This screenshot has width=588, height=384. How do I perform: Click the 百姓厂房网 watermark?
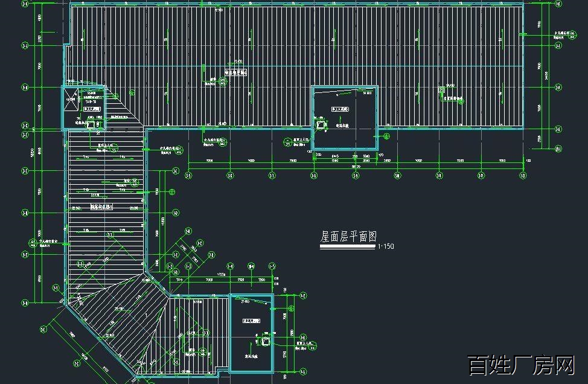point(521,365)
